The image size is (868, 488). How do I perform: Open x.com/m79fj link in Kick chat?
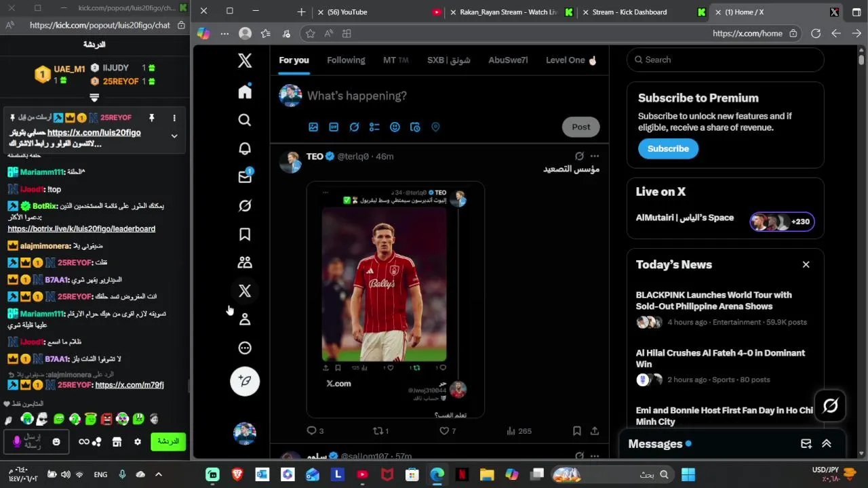coord(130,385)
